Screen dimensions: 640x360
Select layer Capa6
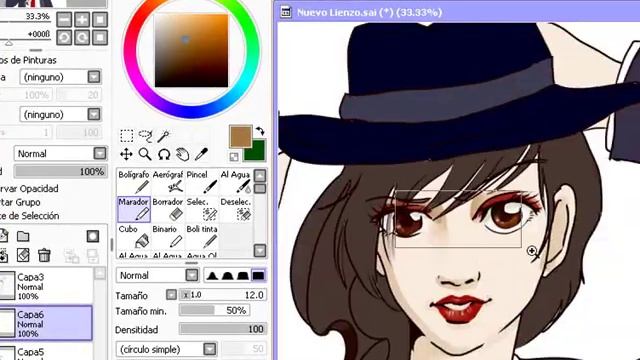click(x=46, y=323)
